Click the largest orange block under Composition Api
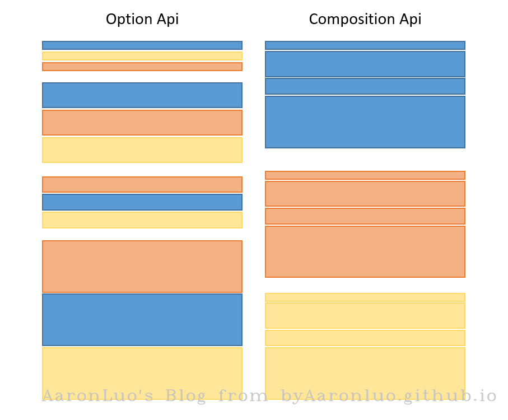 pos(365,251)
